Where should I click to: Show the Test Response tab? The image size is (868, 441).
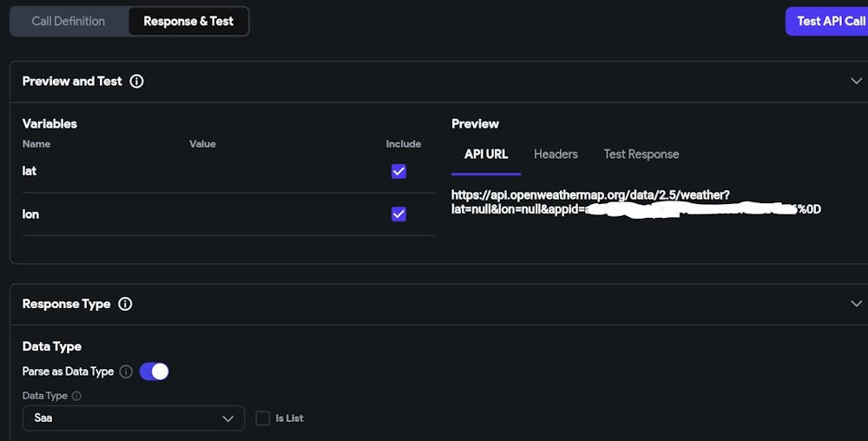pos(641,155)
